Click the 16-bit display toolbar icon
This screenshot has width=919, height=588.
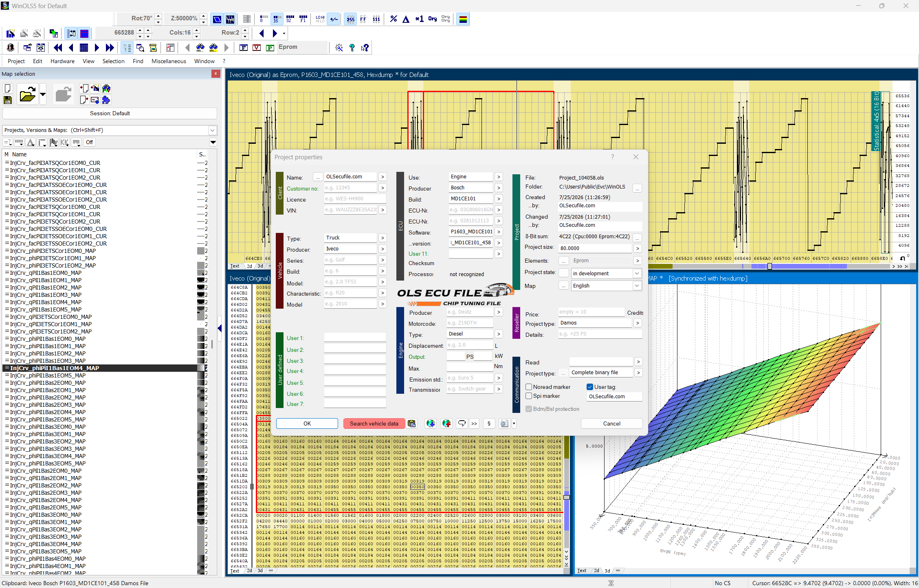[277, 19]
